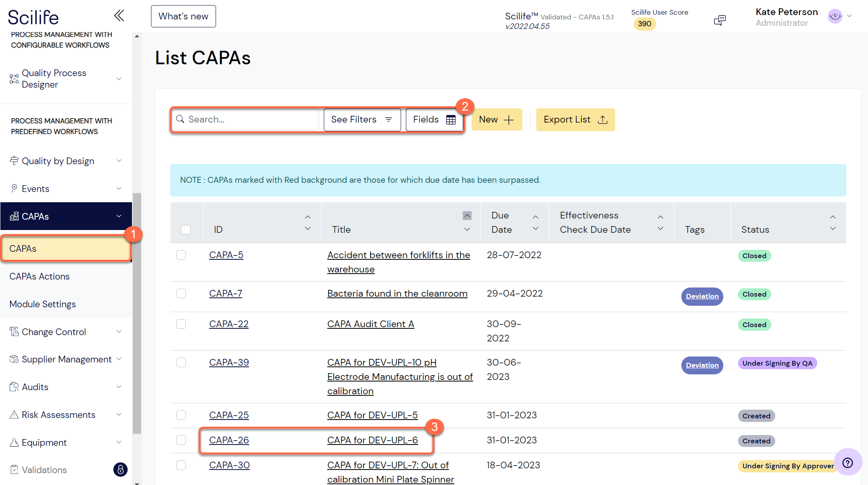868x485 pixels.
Task: Click the Supplier Management icon
Action: click(14, 359)
